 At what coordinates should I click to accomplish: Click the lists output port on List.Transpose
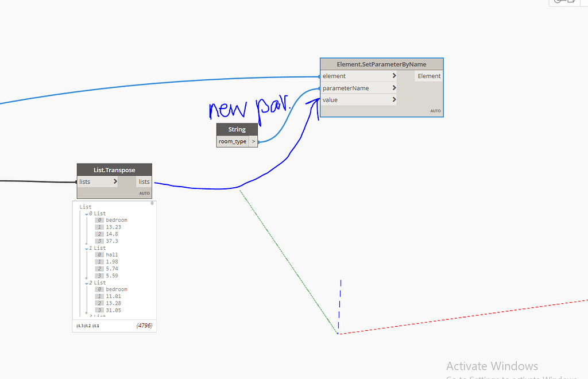click(x=144, y=181)
